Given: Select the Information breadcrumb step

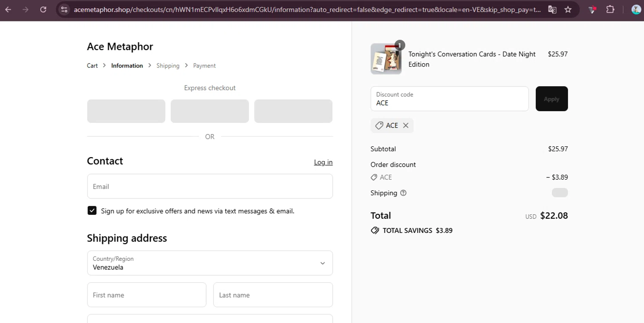Looking at the screenshot, I should click(127, 66).
